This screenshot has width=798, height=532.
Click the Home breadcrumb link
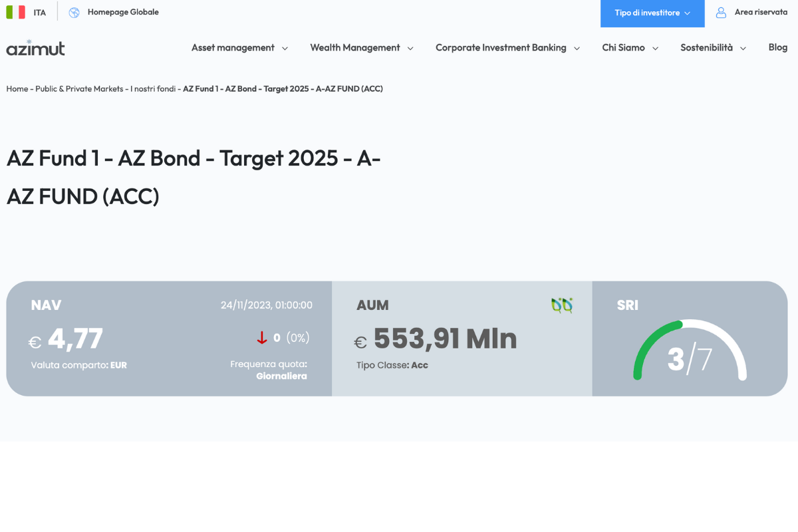click(17, 88)
